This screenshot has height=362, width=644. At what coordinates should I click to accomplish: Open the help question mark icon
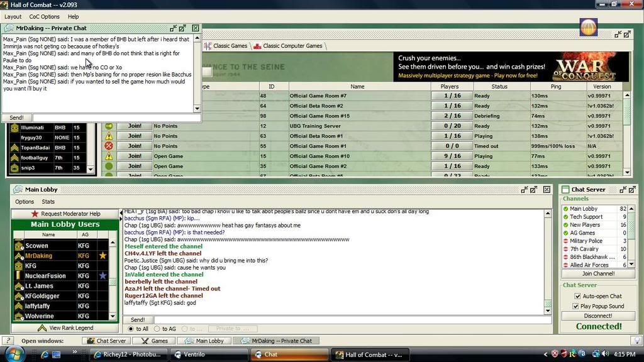[7, 341]
